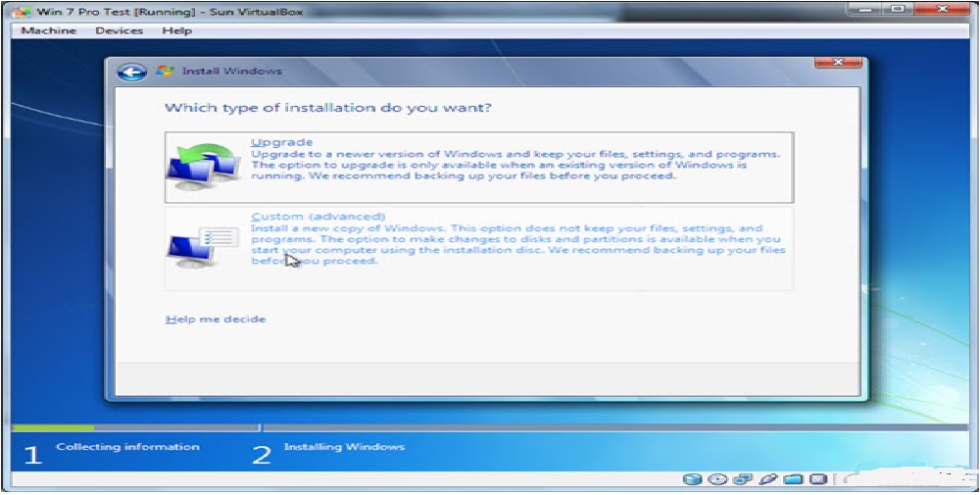Go back using the blue arrow button

click(x=131, y=73)
